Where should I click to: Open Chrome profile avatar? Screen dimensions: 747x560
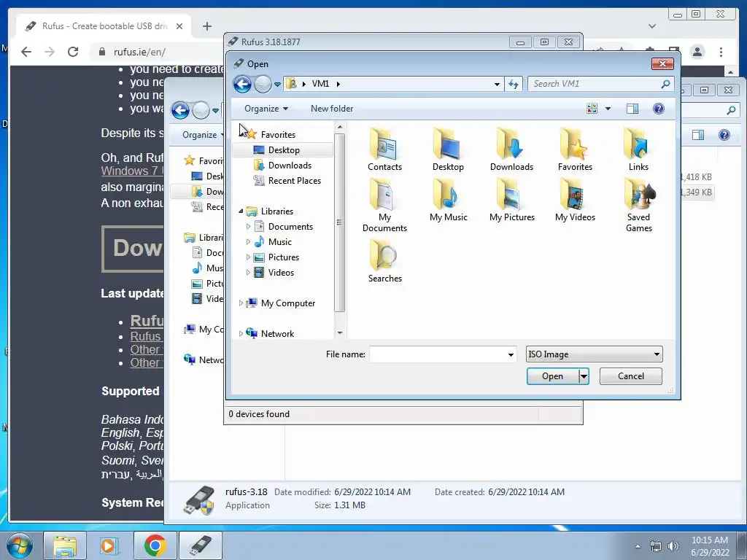697,52
